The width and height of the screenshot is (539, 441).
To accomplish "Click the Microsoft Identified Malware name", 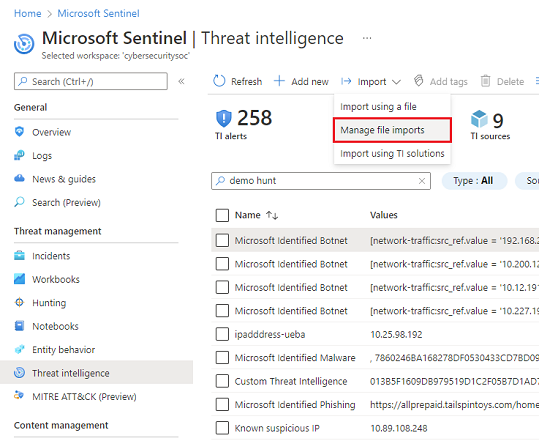I will 295,358.
